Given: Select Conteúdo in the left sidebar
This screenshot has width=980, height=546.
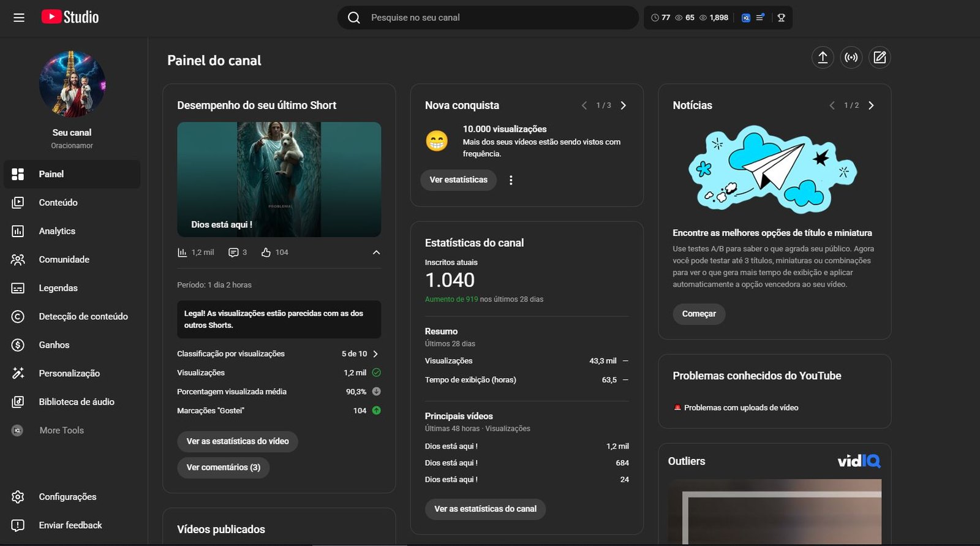Looking at the screenshot, I should (x=58, y=203).
